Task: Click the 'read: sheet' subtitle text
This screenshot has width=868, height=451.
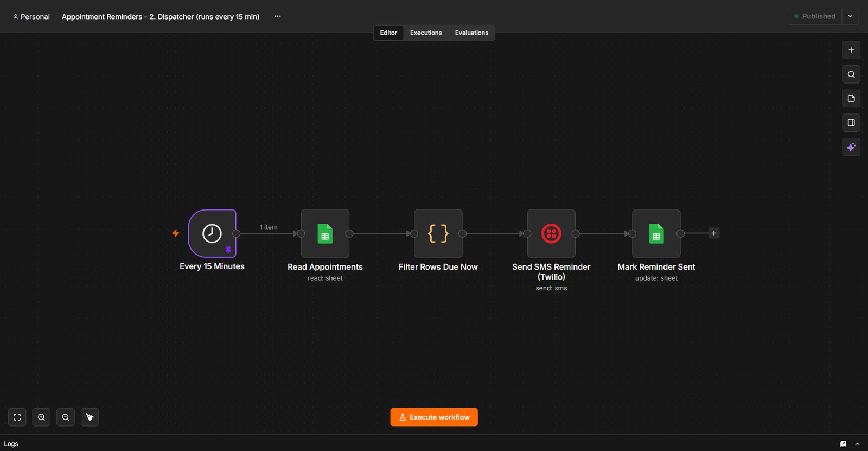Action: coord(325,278)
